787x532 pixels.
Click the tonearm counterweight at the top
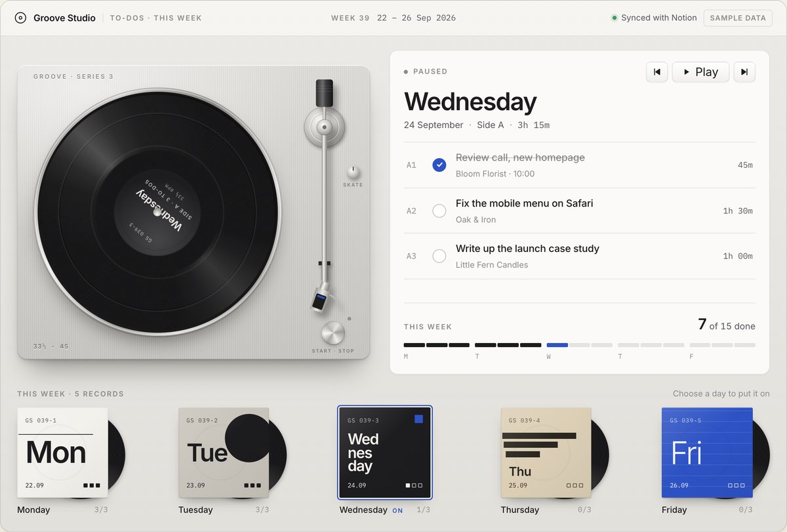[324, 93]
